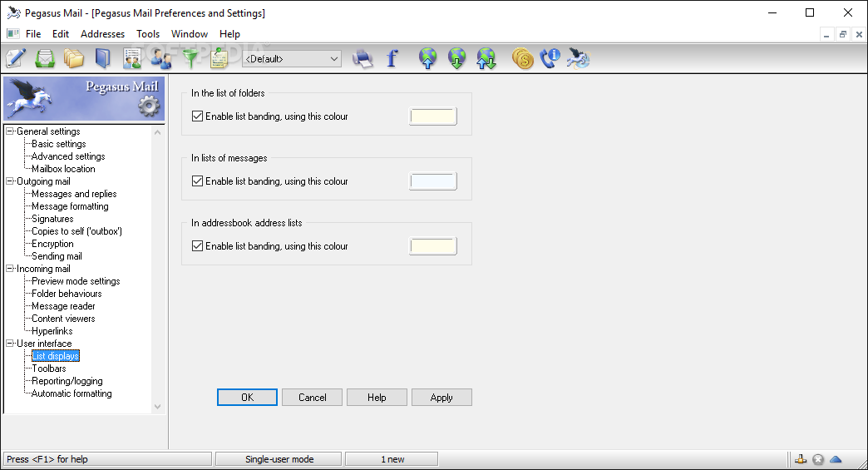This screenshot has width=868, height=470.
Task: Select Folder behaviours tree item
Action: [67, 294]
